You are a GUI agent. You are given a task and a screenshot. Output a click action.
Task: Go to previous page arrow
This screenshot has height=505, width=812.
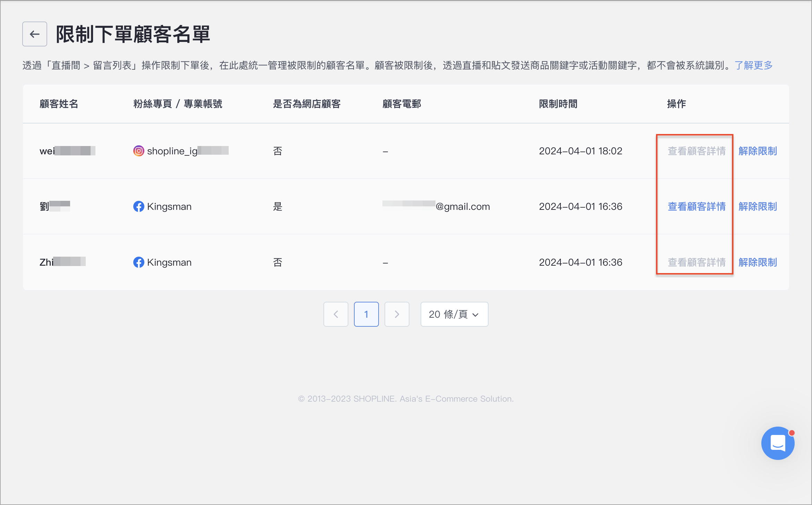click(x=336, y=314)
